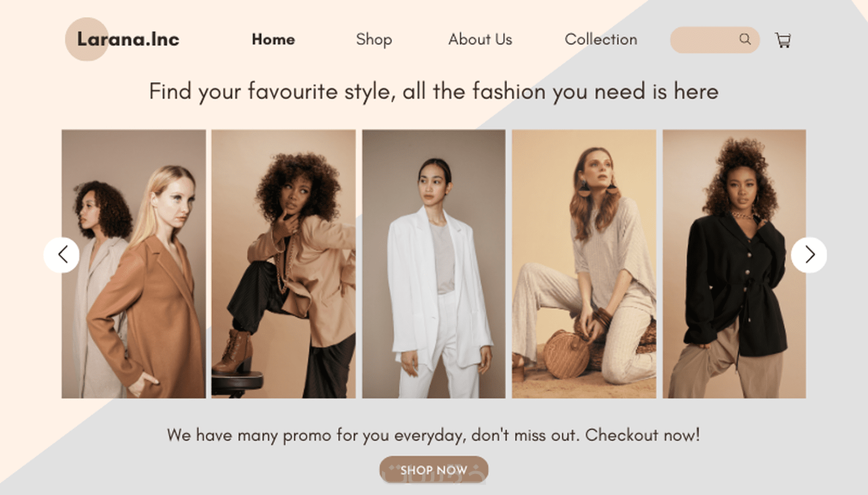Open photo of woman in black jacket

tap(734, 264)
